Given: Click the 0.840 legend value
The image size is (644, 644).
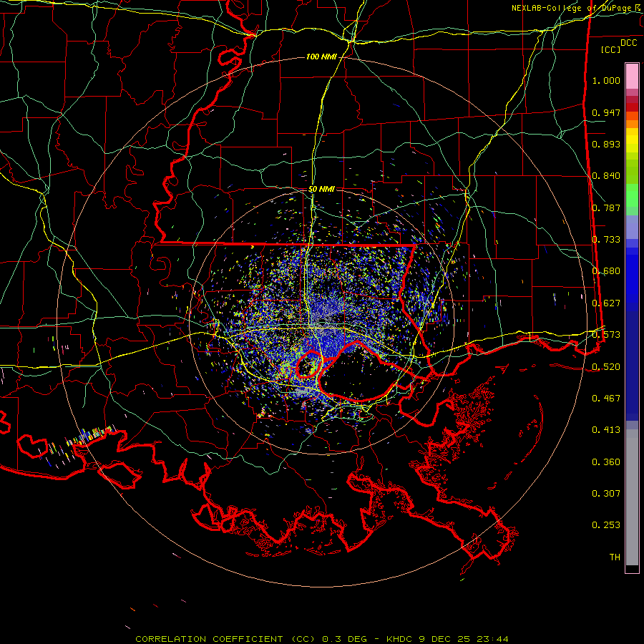Looking at the screenshot, I should point(606,176).
